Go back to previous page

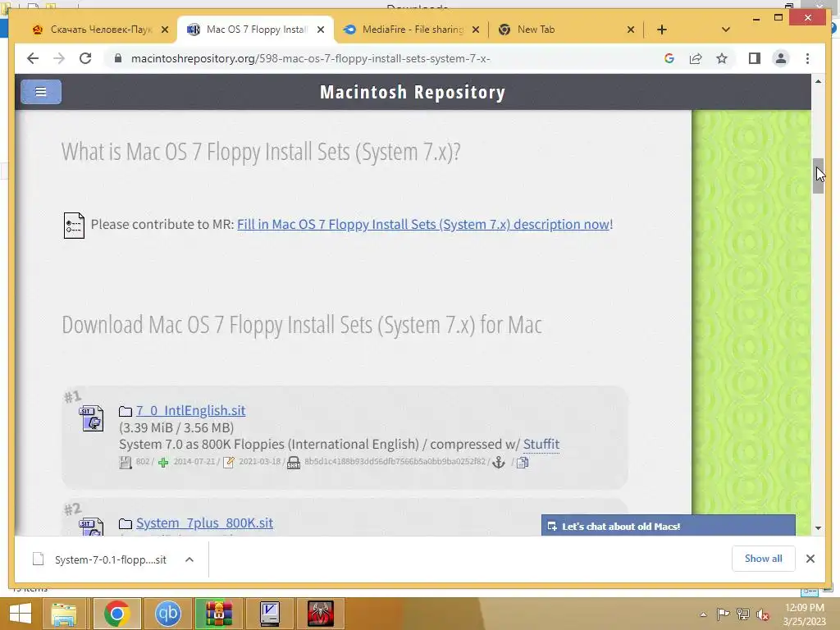(x=33, y=58)
